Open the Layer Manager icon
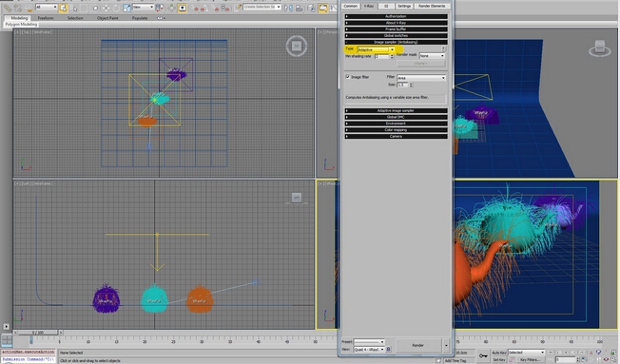620x364 pixels. pyautogui.click(x=312, y=8)
